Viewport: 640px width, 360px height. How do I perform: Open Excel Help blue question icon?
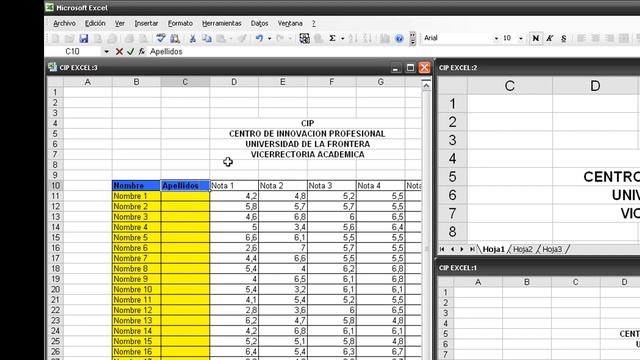coord(399,38)
